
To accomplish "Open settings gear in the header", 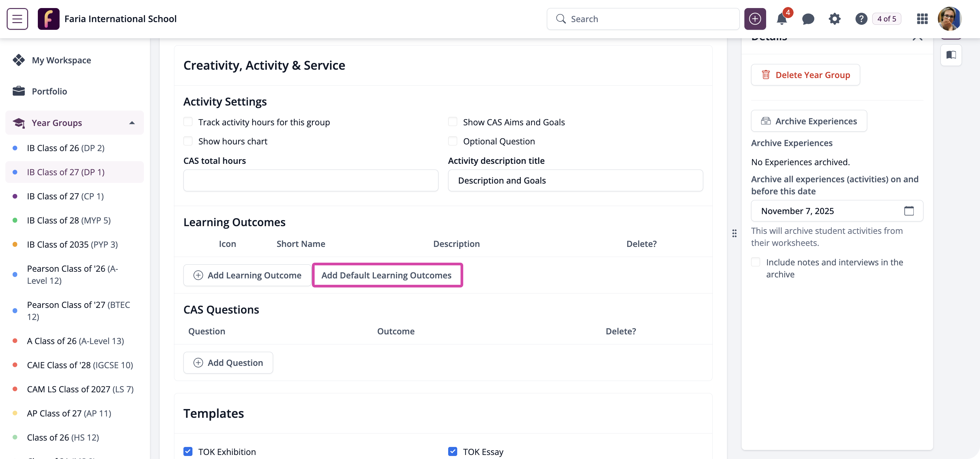I will 834,19.
